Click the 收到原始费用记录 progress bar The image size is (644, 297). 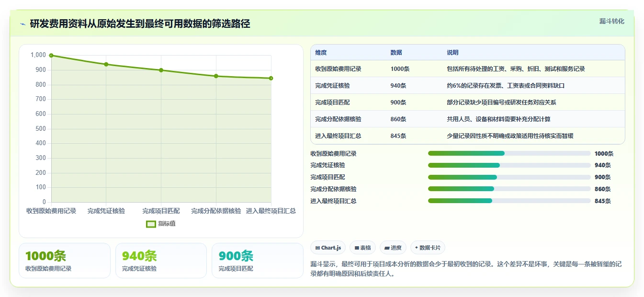(x=509, y=153)
